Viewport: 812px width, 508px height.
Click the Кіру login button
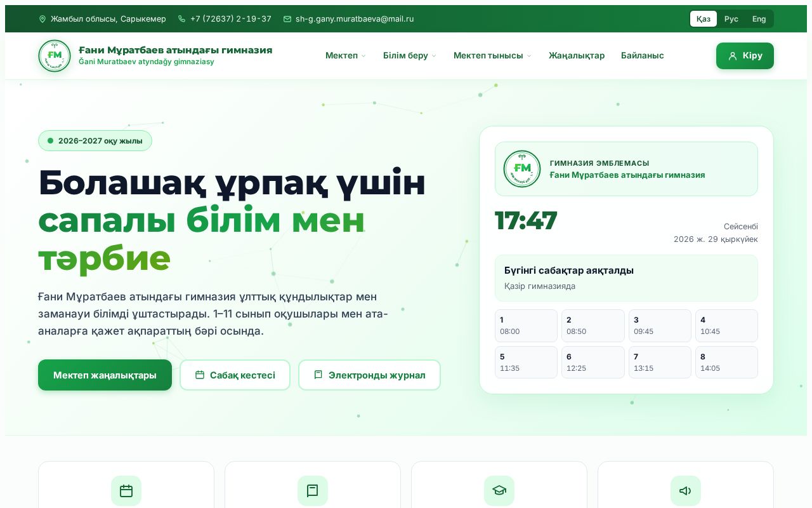pyautogui.click(x=745, y=56)
